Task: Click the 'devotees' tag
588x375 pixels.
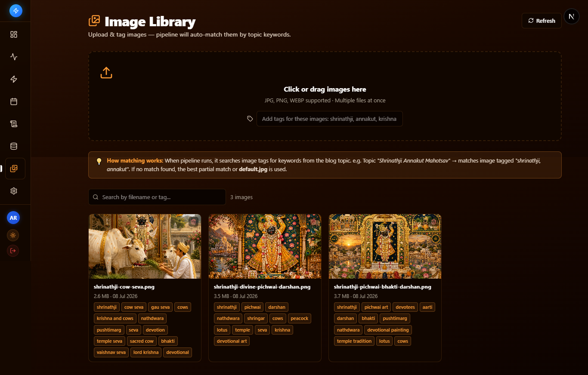Action: (405, 307)
